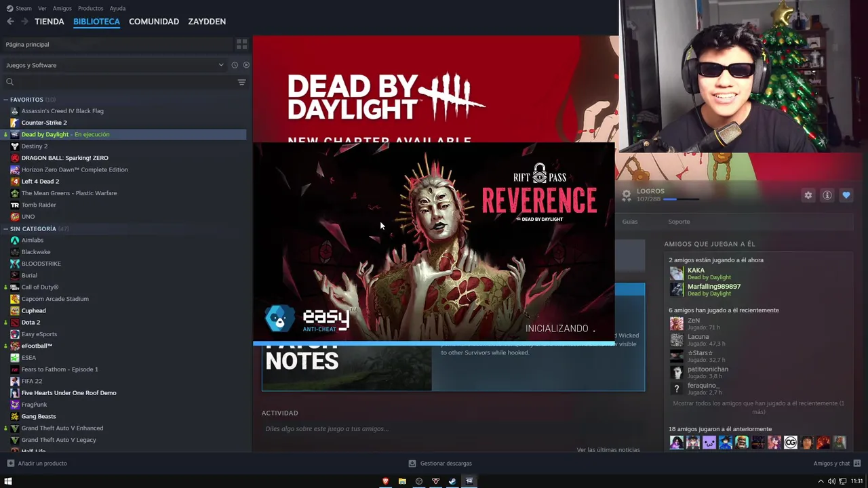
Task: Click Ver las últimas noticias link
Action: [x=608, y=449]
